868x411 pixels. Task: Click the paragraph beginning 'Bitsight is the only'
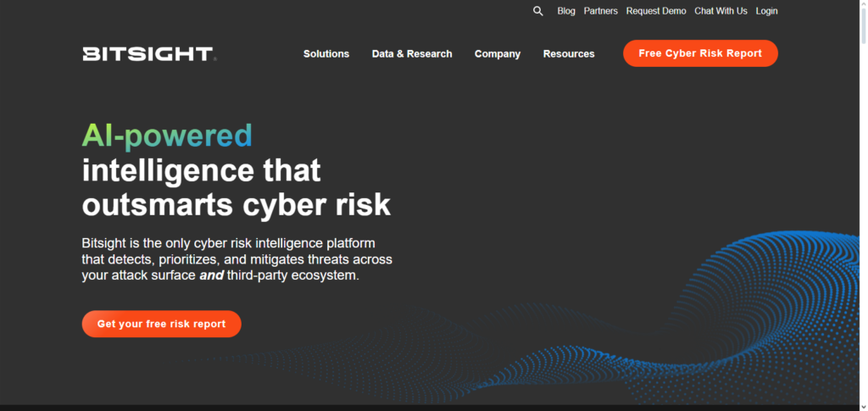click(236, 259)
